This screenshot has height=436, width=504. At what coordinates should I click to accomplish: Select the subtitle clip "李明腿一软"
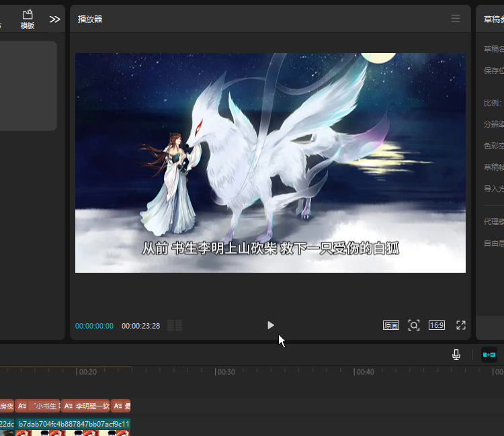85,406
